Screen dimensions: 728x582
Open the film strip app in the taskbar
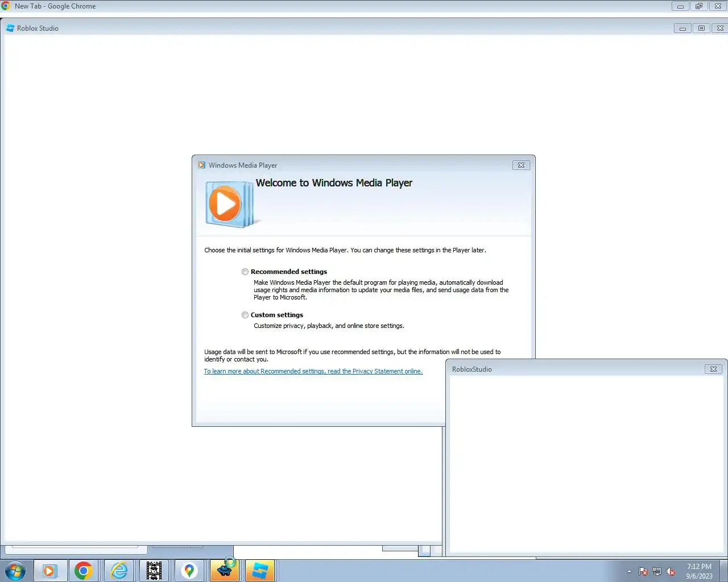154,571
